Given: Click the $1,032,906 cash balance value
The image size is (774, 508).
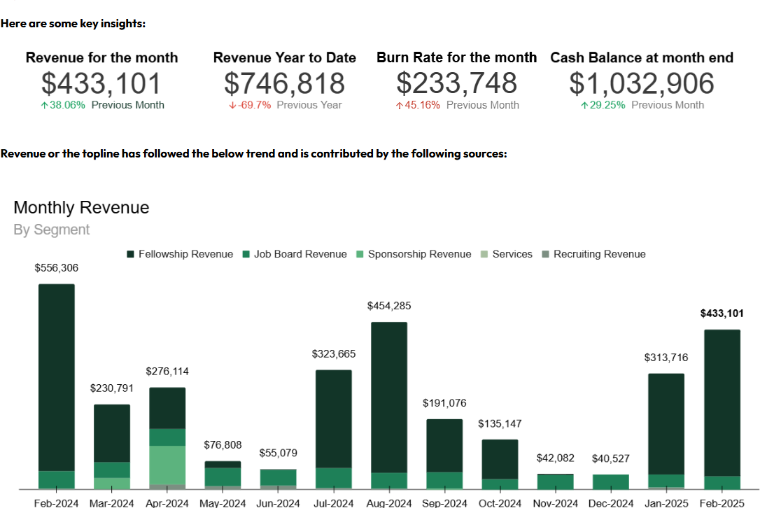Looking at the screenshot, I should [642, 83].
